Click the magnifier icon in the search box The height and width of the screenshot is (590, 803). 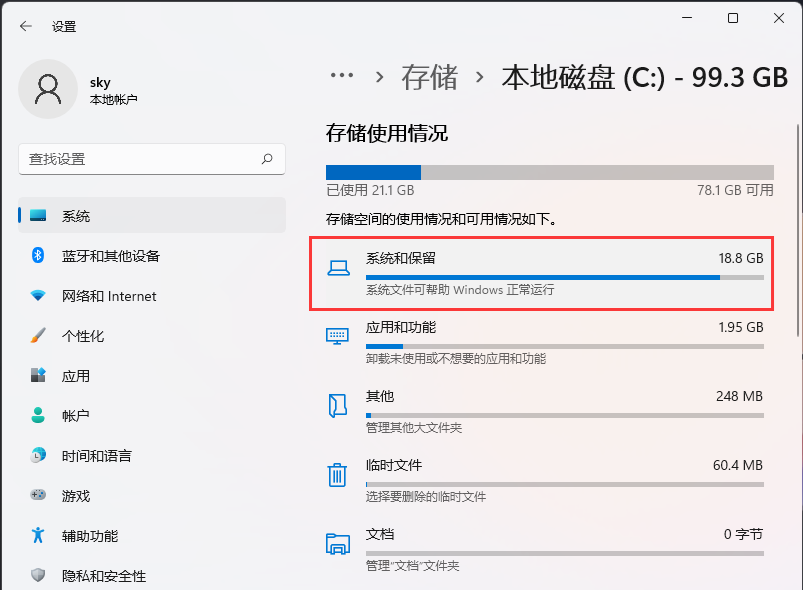point(267,159)
